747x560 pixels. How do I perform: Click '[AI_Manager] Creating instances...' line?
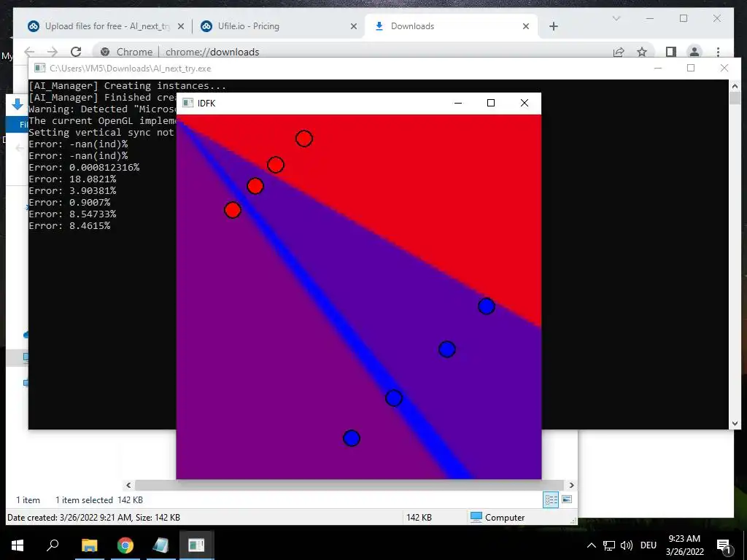(x=127, y=86)
